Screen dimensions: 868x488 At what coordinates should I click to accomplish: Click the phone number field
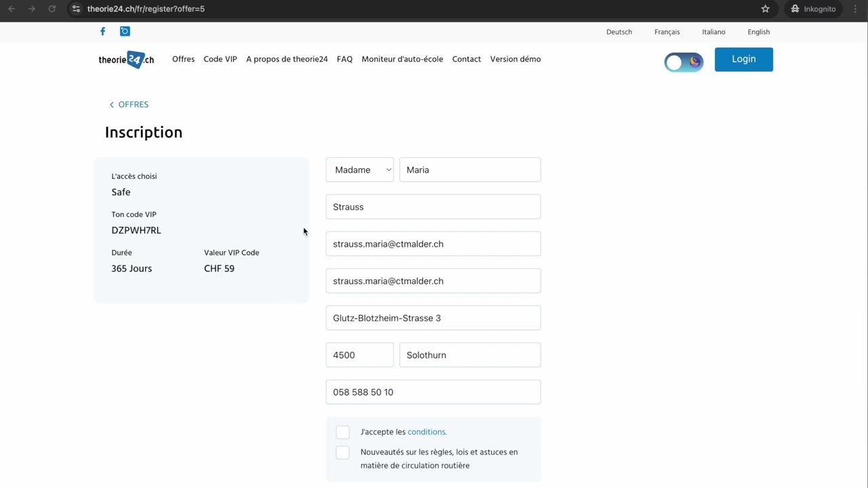(x=433, y=392)
